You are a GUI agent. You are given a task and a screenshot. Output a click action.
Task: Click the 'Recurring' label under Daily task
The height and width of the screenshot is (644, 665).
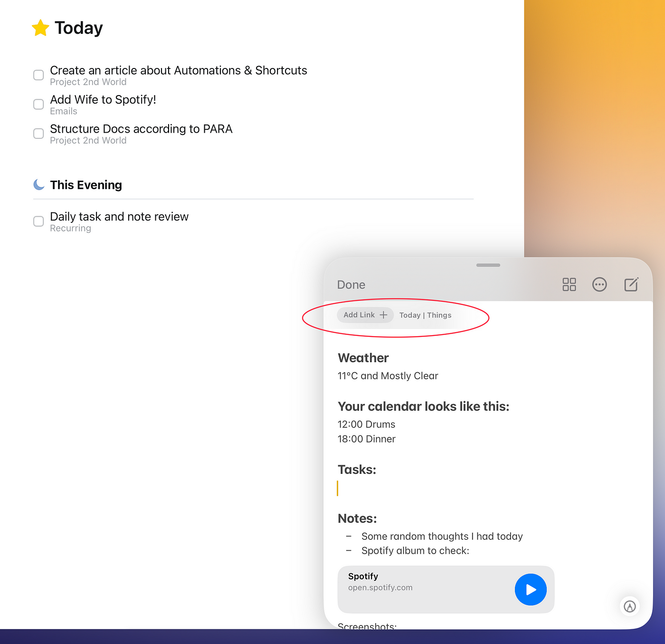tap(70, 228)
